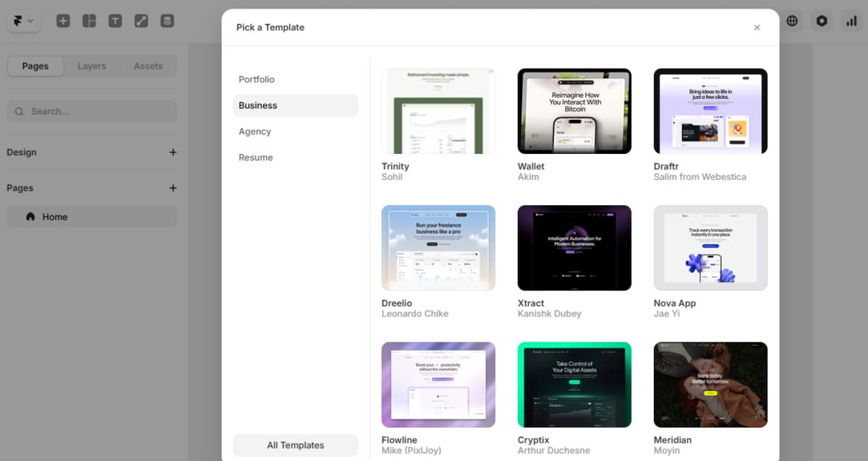Add a new page with Pages plus
This screenshot has width=868, height=461.
click(173, 188)
